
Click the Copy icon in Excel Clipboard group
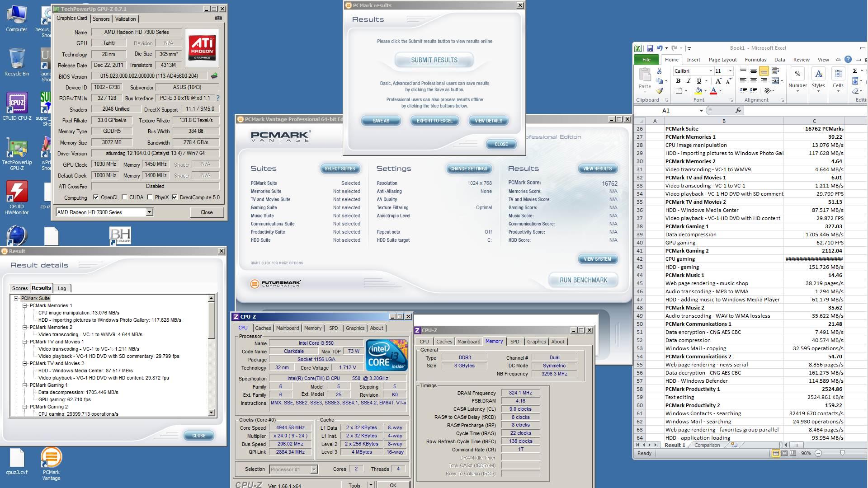click(659, 81)
